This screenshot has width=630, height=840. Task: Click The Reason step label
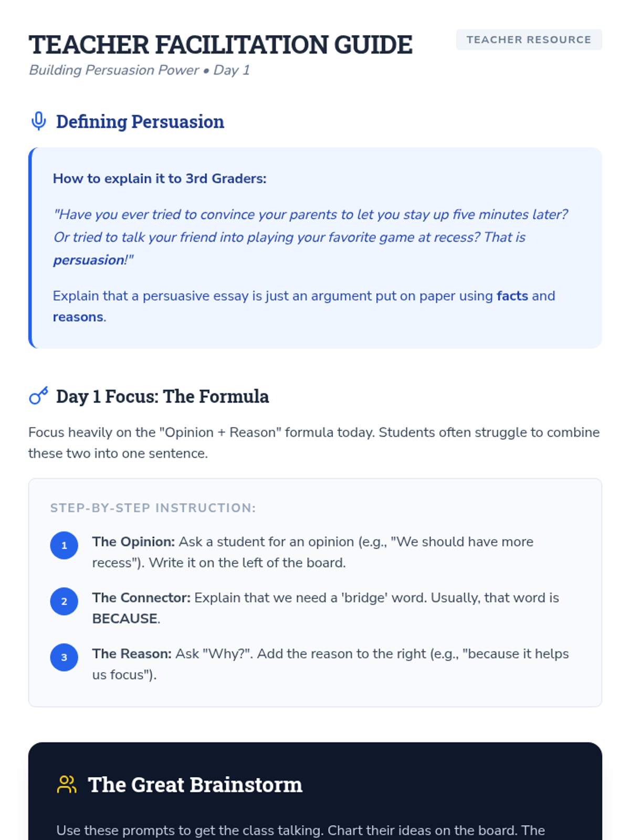[132, 654]
